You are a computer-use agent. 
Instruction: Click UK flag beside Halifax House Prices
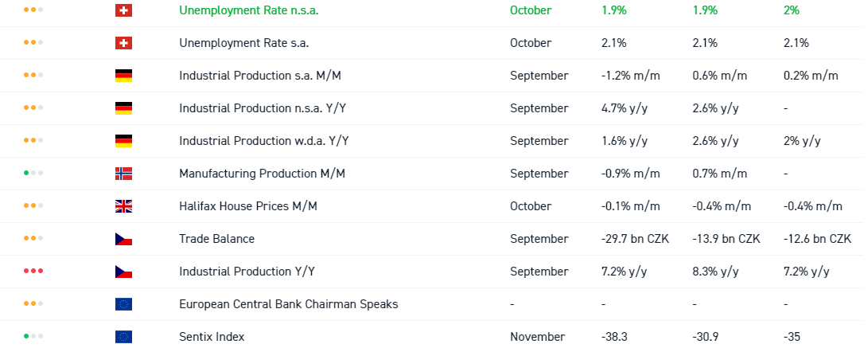tap(123, 206)
